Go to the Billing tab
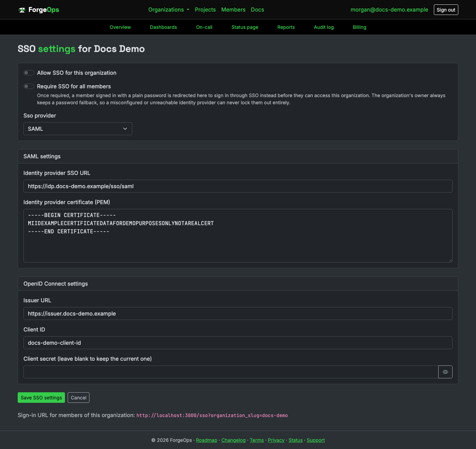Screen dimensions: 476x449 pos(359,27)
